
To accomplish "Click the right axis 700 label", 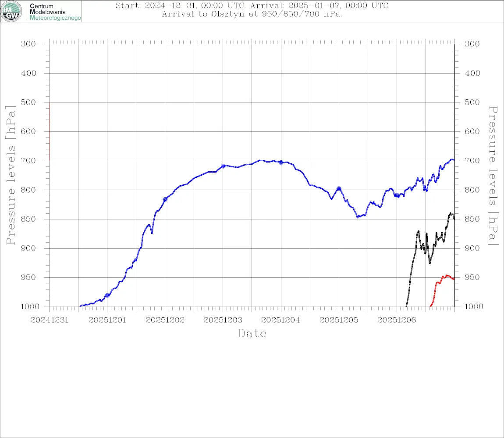I will (x=472, y=160).
